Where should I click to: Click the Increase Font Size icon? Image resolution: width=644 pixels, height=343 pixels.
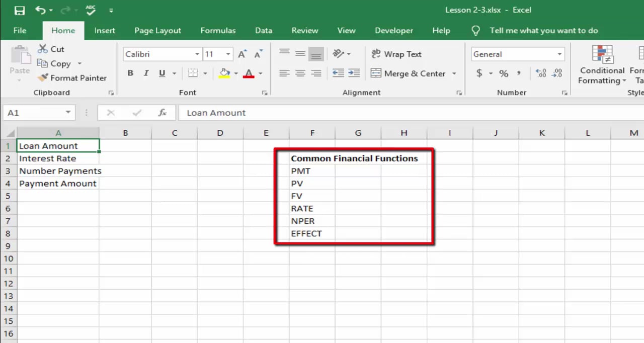click(x=243, y=54)
